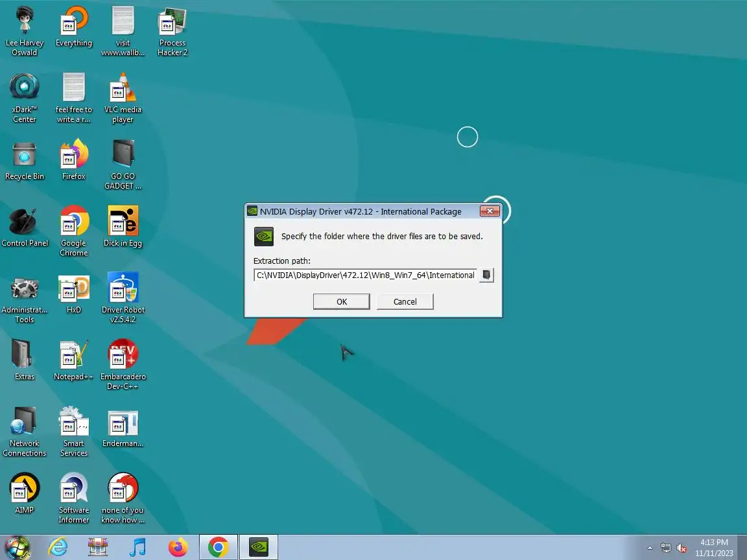Viewport: 747px width, 560px height.
Task: Select the 'none of you know how...' icon
Action: coord(123,498)
